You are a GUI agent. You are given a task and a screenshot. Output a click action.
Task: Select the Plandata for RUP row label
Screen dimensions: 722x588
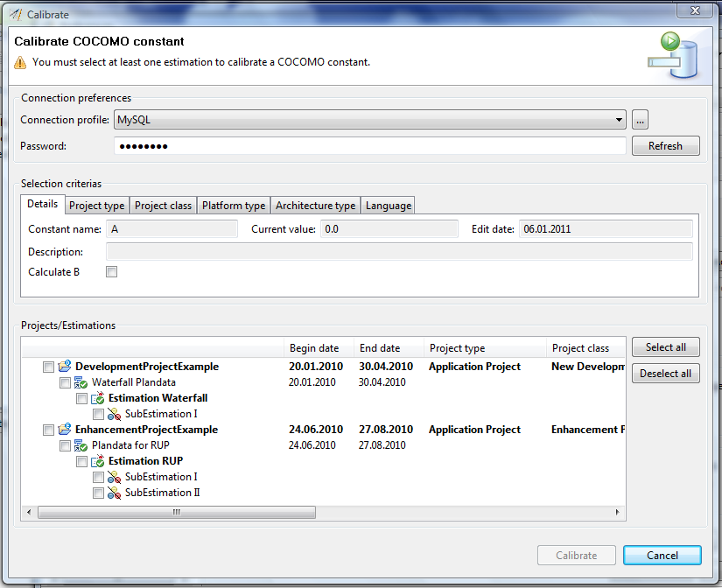pos(130,445)
